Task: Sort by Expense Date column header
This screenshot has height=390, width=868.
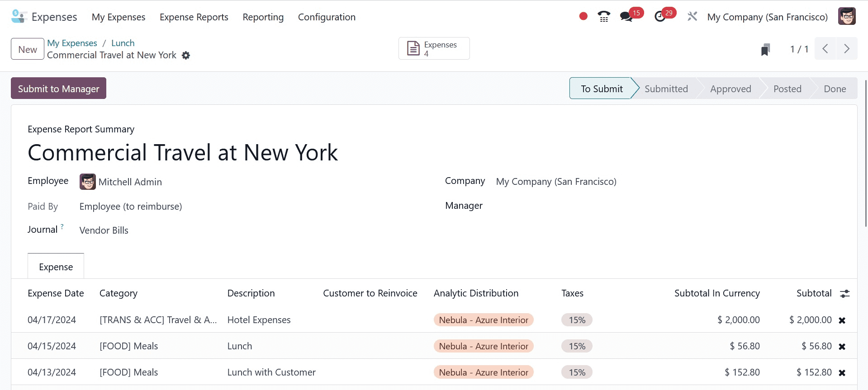Action: click(x=56, y=293)
